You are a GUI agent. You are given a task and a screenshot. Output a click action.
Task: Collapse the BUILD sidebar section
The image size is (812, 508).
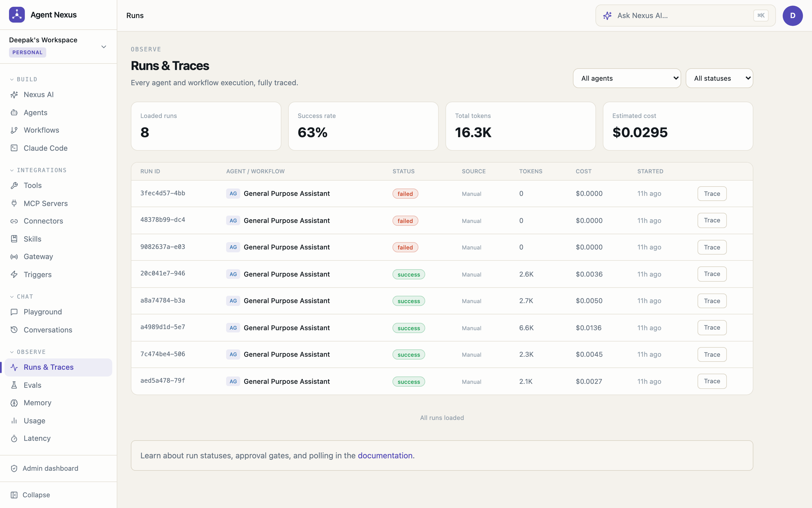(23, 79)
